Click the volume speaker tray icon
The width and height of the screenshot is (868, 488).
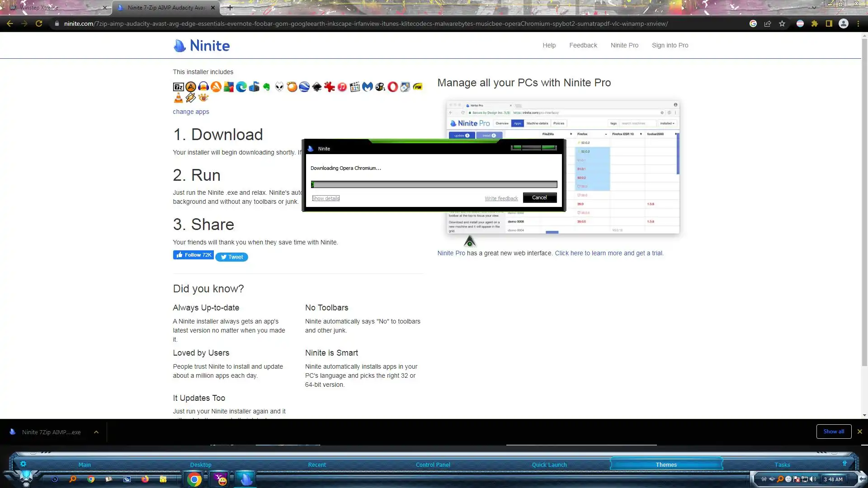pos(813,479)
